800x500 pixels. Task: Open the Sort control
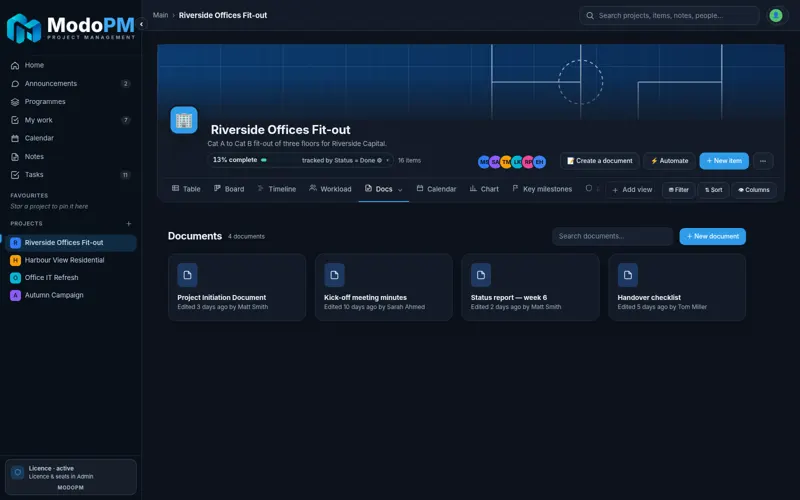(x=713, y=190)
